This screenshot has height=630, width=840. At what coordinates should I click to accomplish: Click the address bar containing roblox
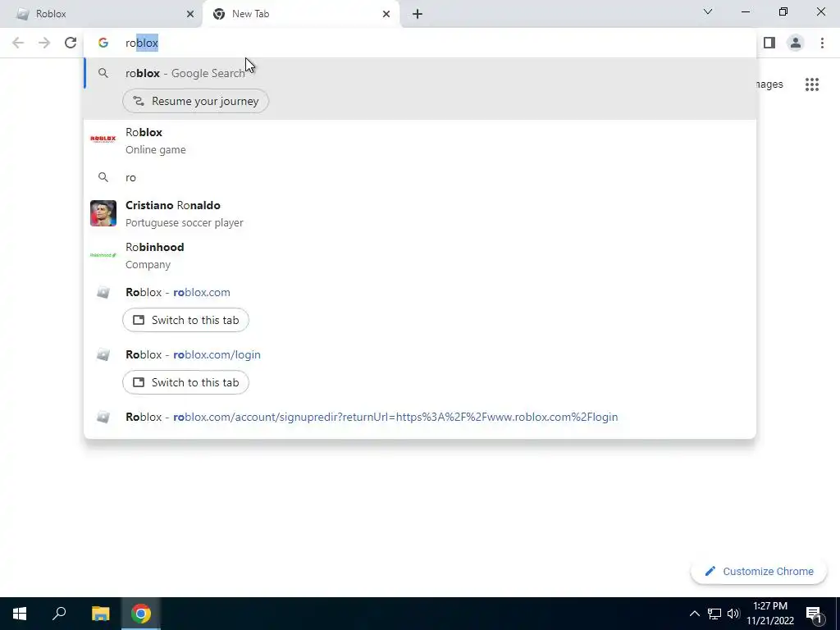tap(420, 43)
